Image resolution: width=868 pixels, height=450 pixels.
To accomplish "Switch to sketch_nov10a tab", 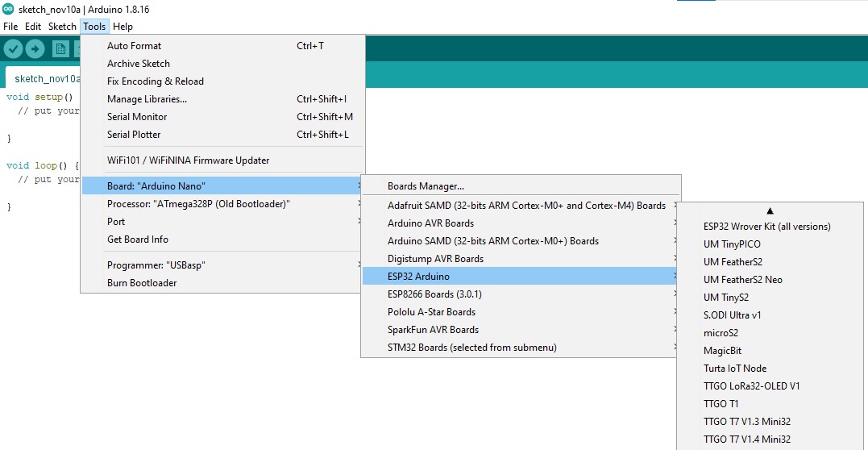I will pyautogui.click(x=47, y=79).
